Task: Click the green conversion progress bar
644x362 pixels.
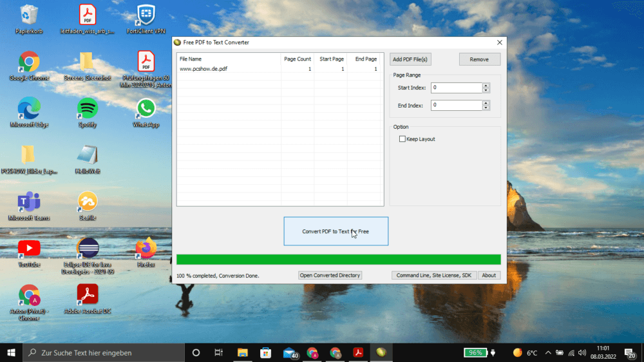Action: coord(339,260)
